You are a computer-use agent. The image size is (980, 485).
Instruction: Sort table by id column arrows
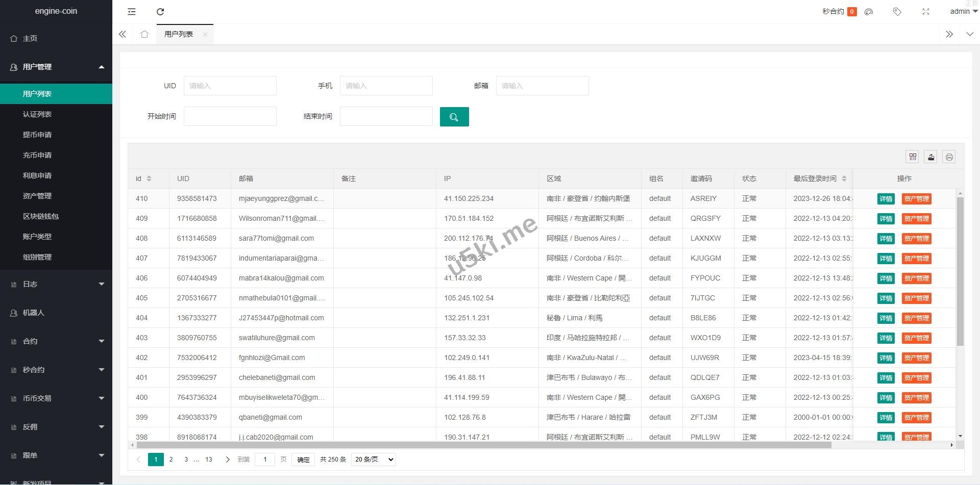click(149, 178)
